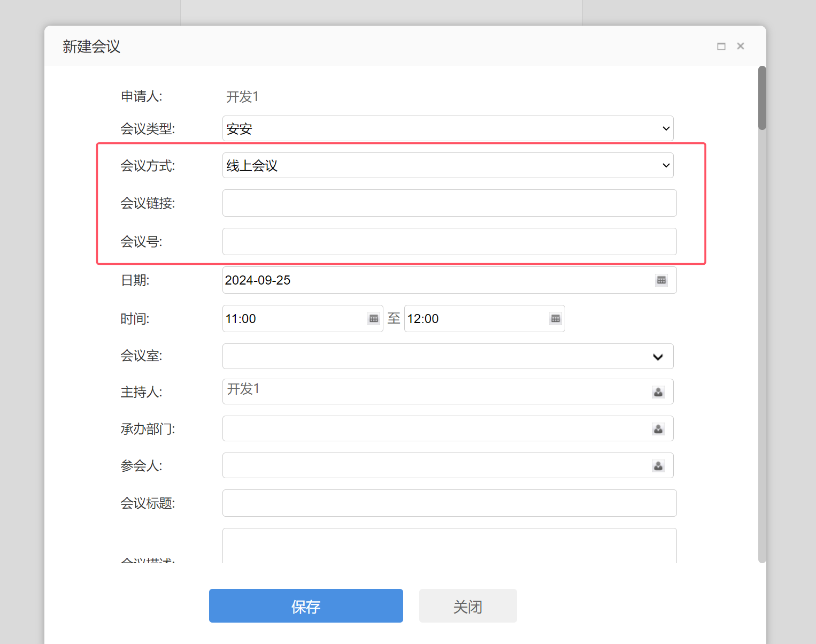Click the 会议标题 text field

[449, 503]
